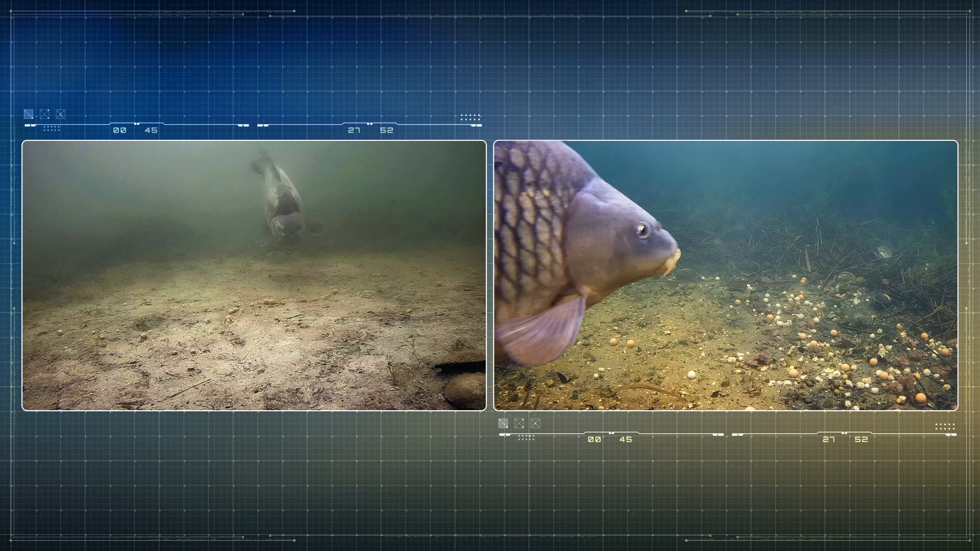The height and width of the screenshot is (551, 980).
Task: Click dot grid icon above left video's right edge
Action: pyautogui.click(x=470, y=117)
